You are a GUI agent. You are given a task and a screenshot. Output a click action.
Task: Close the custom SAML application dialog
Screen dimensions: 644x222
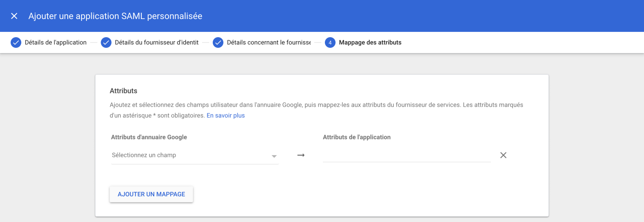14,16
